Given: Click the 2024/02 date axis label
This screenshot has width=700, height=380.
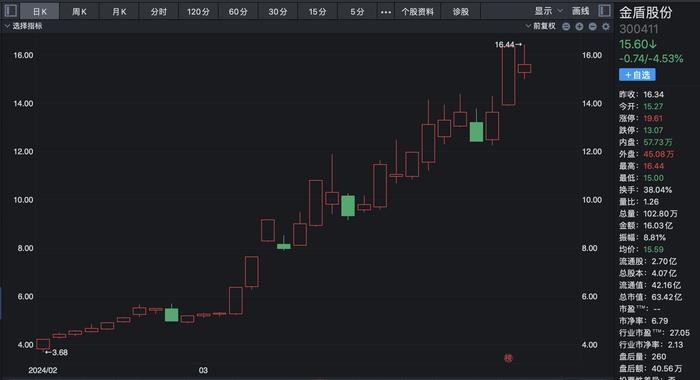Looking at the screenshot, I should pyautogui.click(x=43, y=371).
